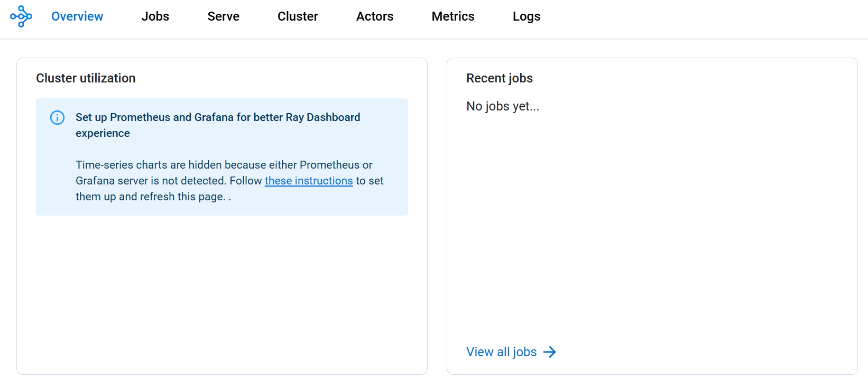Click the info icon in the alert
This screenshot has width=868, height=389.
point(57,117)
